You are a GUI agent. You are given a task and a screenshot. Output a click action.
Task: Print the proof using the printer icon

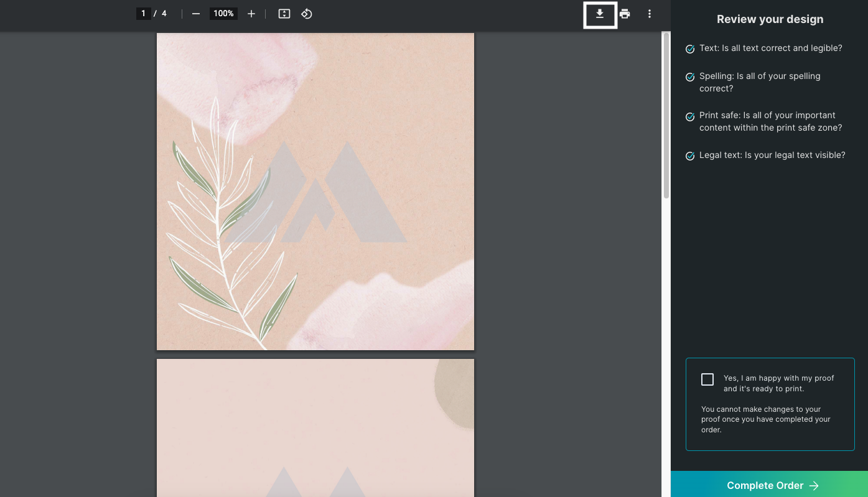pyautogui.click(x=625, y=14)
